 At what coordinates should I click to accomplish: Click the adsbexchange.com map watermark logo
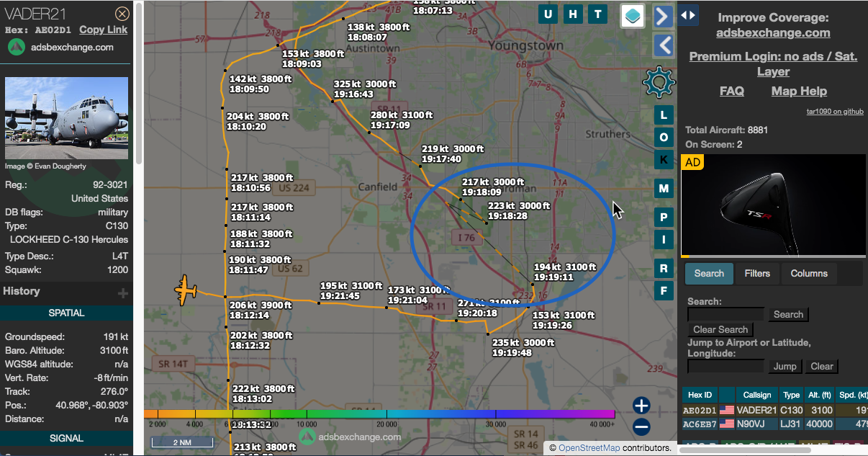[348, 437]
